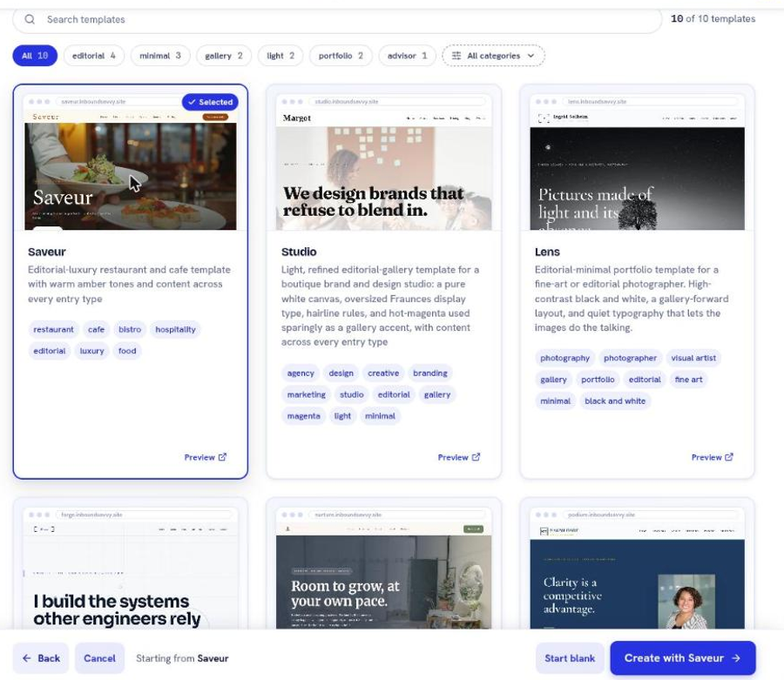Select the 'Room to grow' template thumbnail
784x680 pixels.
pyautogui.click(x=384, y=568)
